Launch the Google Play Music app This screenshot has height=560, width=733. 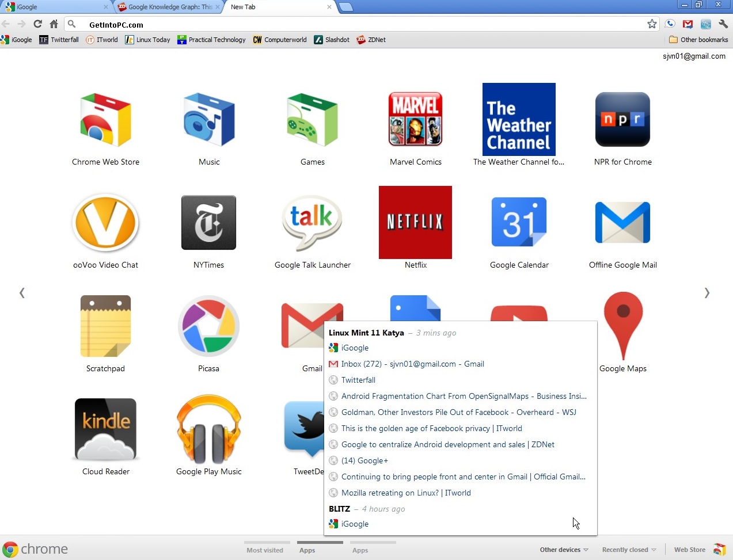(208, 429)
